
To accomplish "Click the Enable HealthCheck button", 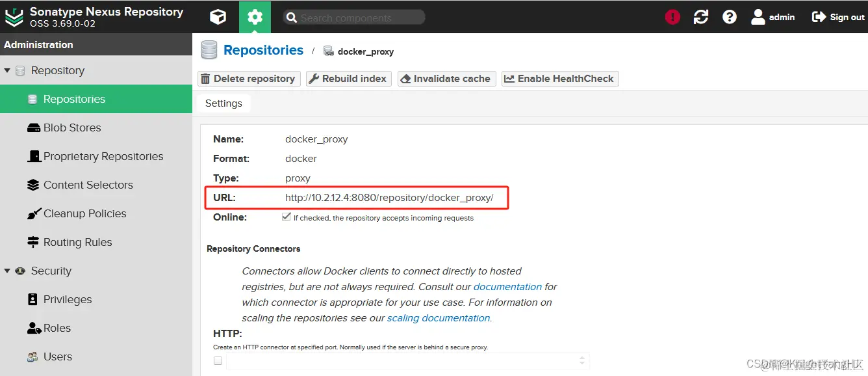I will [x=560, y=79].
